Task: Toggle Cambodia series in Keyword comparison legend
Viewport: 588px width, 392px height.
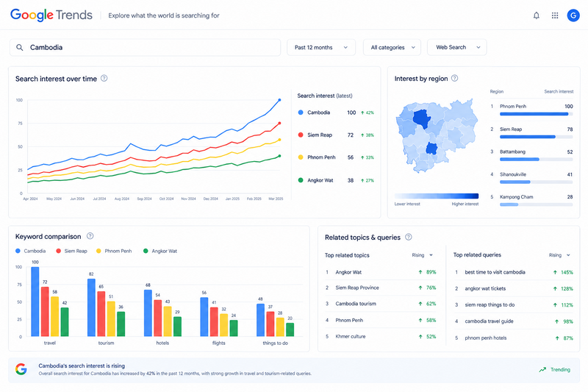Action: coord(31,251)
